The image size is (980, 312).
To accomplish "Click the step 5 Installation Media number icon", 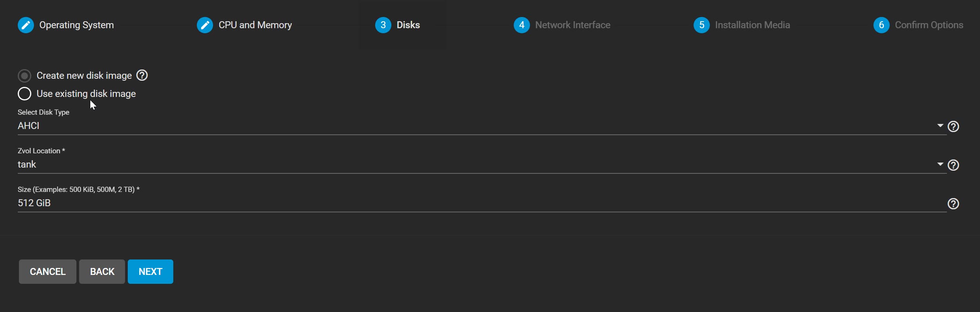I will coord(702,25).
